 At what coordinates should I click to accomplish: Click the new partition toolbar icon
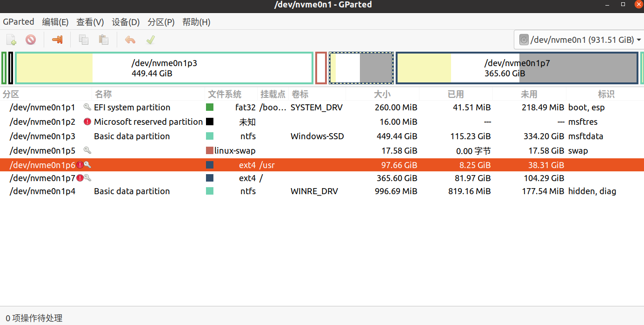11,40
